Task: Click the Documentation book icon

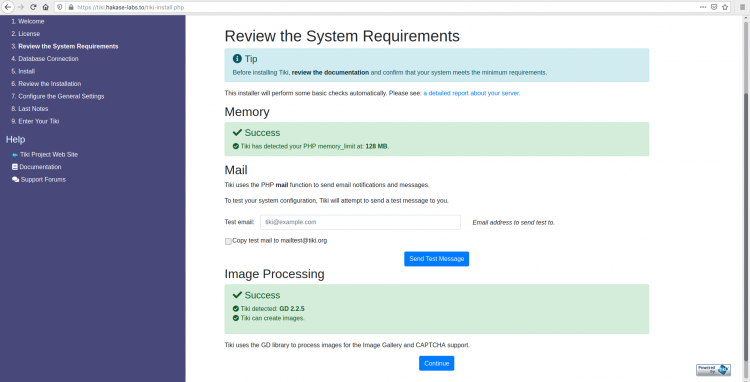Action: tap(15, 167)
